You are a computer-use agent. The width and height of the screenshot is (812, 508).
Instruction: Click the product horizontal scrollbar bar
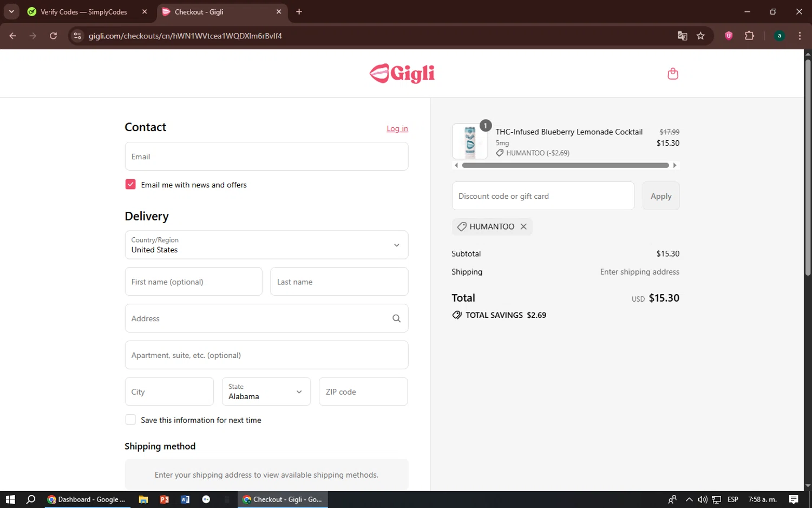click(565, 165)
